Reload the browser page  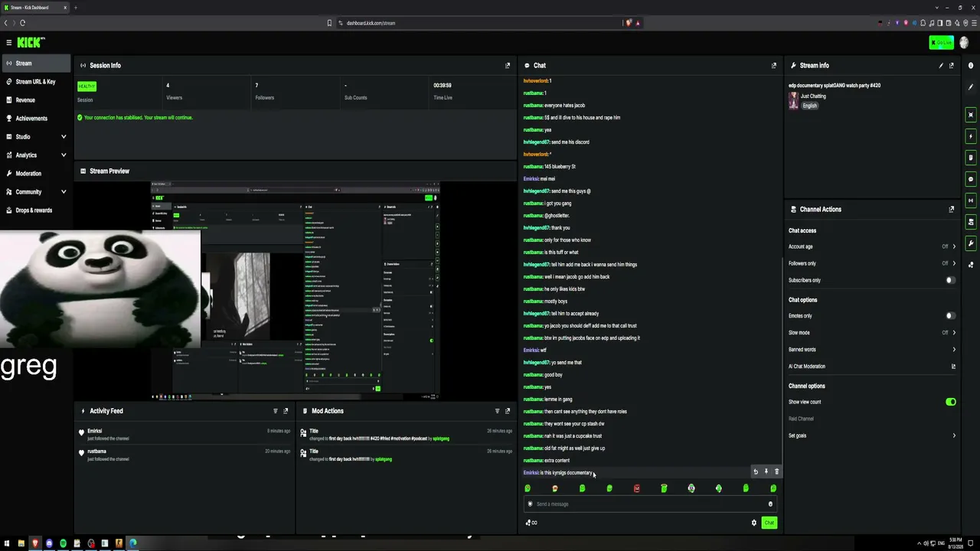22,23
